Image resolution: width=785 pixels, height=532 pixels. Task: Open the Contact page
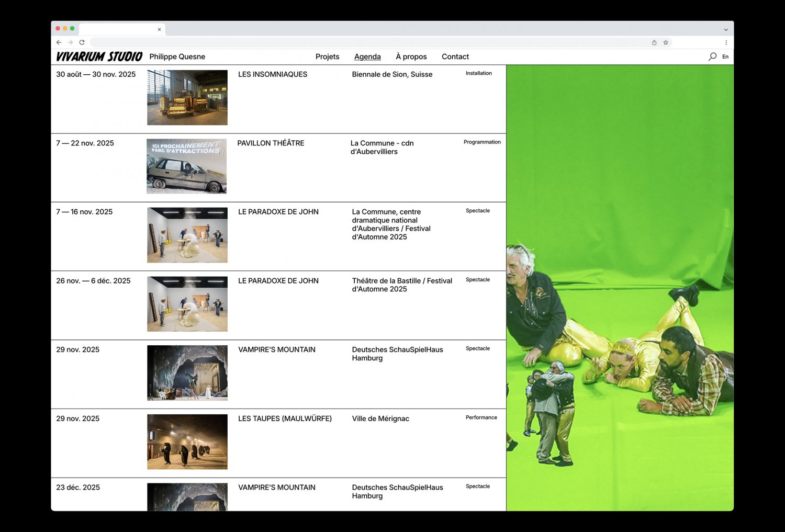pyautogui.click(x=455, y=56)
